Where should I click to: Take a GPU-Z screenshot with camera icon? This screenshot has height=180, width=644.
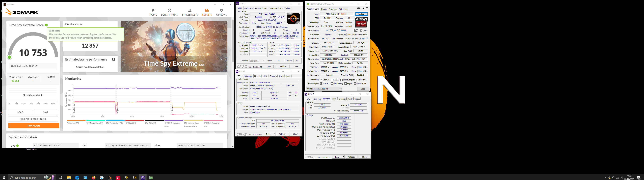click(x=359, y=9)
